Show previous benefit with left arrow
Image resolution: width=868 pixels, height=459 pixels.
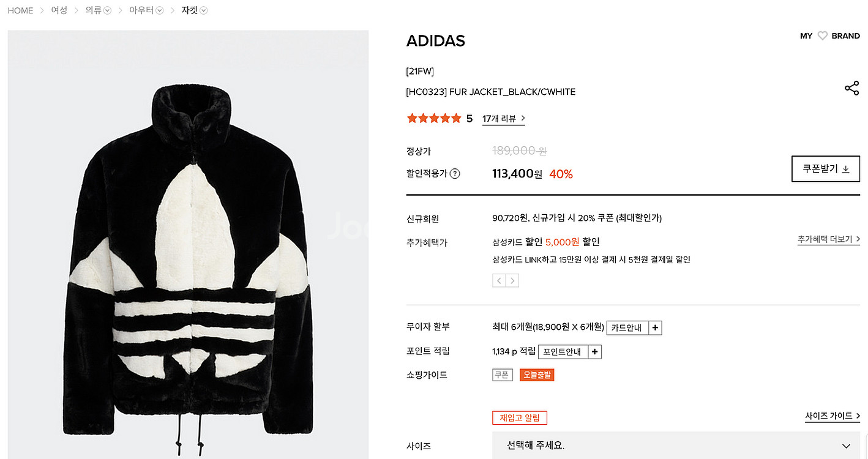499,281
